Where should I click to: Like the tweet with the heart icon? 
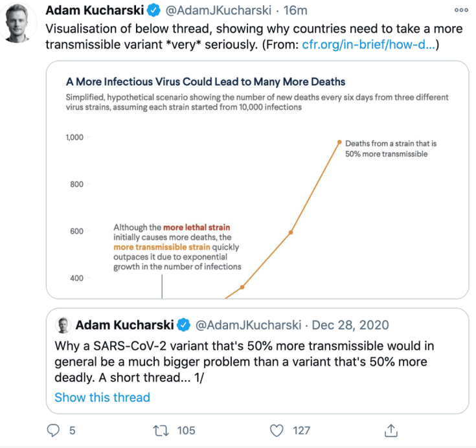coord(277,430)
